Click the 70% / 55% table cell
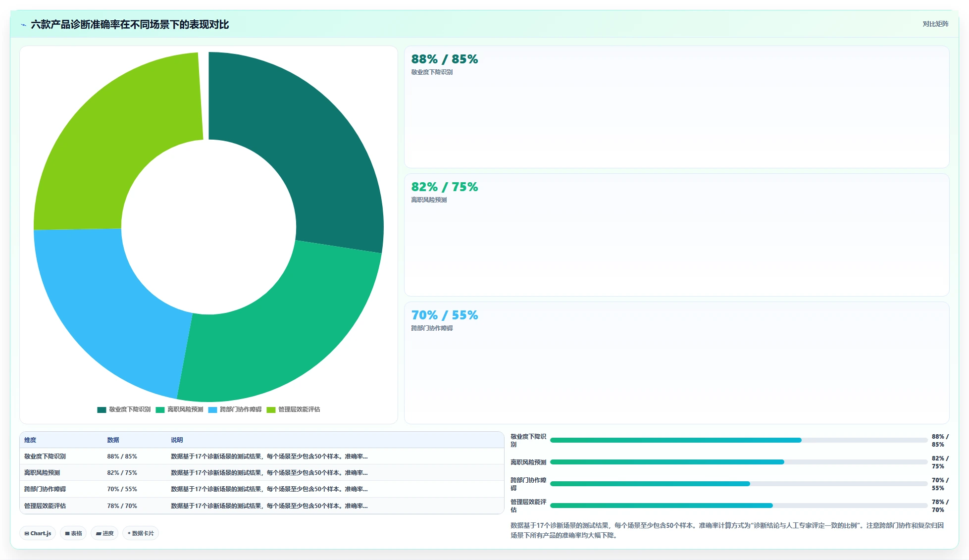Image resolution: width=969 pixels, height=560 pixels. 122,489
